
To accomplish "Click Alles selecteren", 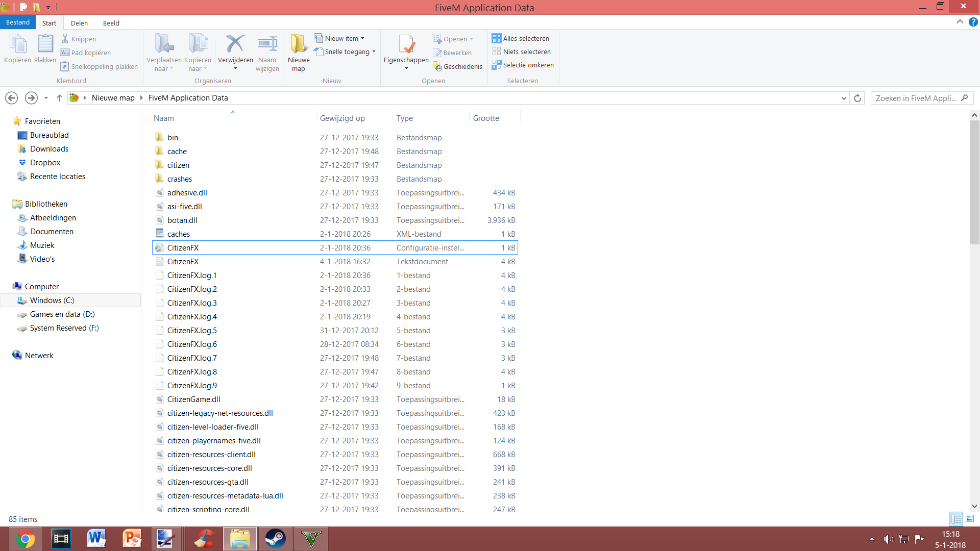I will pos(521,38).
